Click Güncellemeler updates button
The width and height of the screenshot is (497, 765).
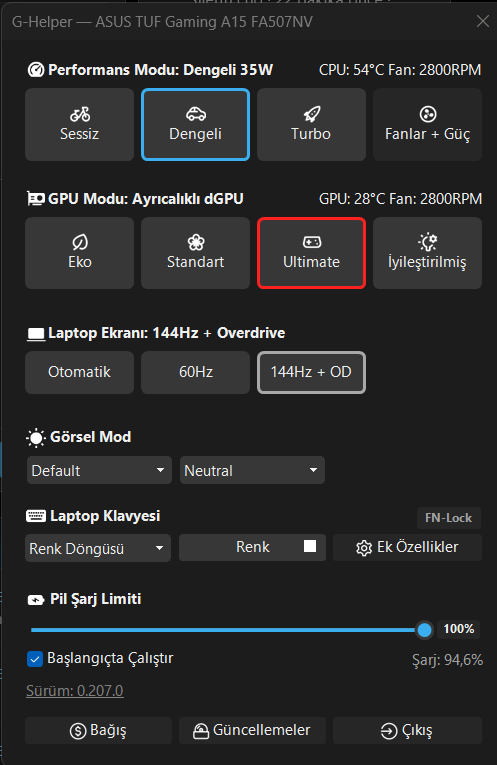252,730
